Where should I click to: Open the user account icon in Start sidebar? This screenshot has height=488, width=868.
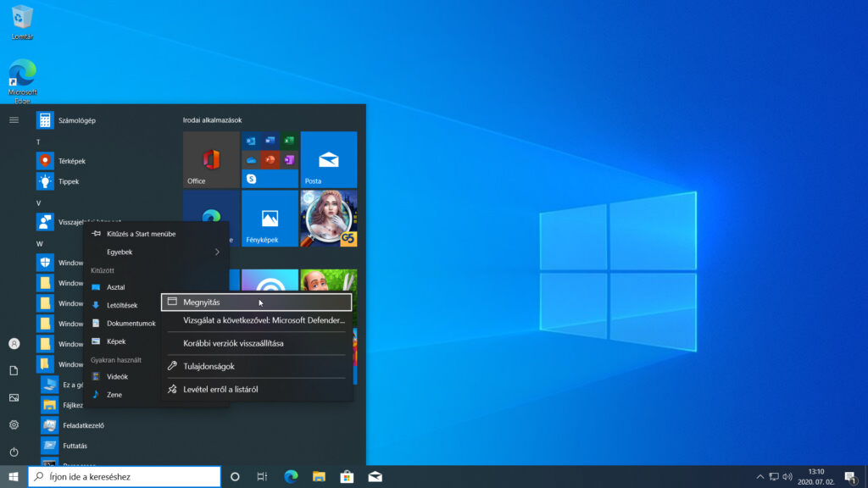pyautogui.click(x=14, y=344)
